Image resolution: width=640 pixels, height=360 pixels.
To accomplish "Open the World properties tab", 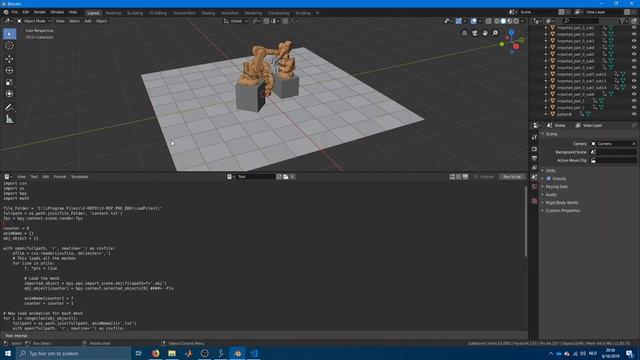I will pos(534,187).
